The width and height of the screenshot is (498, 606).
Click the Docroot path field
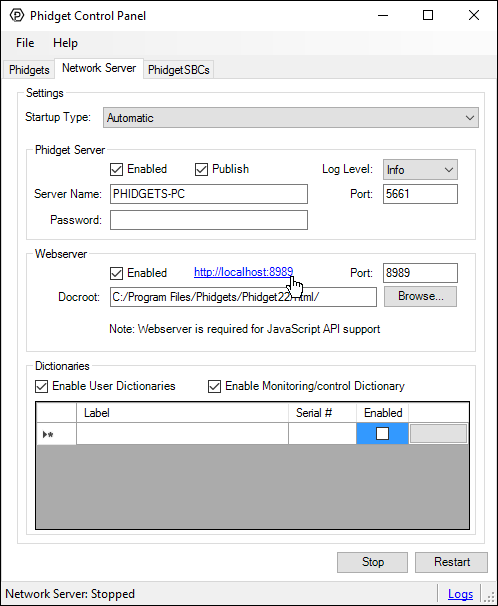coord(243,297)
